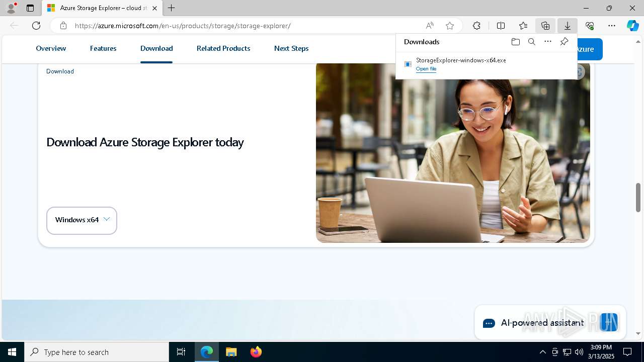Image resolution: width=644 pixels, height=362 pixels.
Task: Pin the Downloads panel
Action: click(564, 42)
